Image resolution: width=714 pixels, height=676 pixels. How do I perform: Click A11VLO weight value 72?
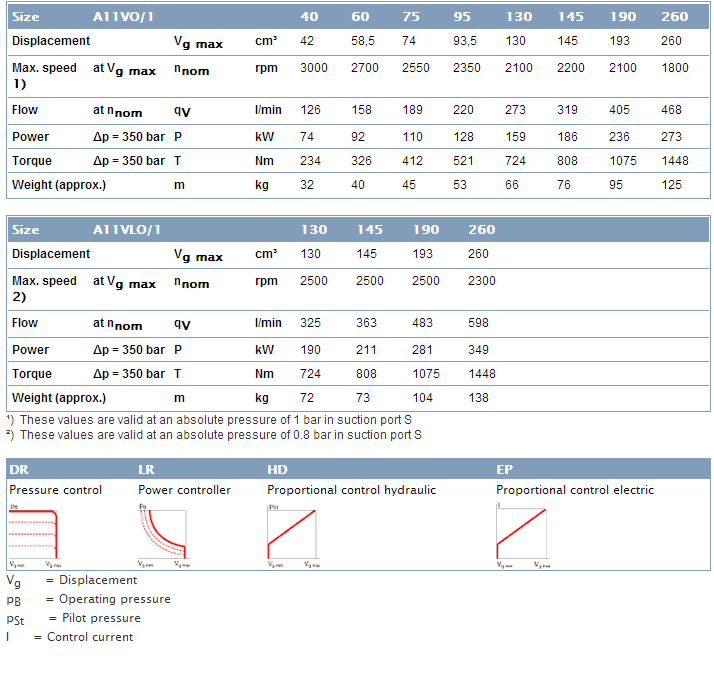[x=307, y=398]
